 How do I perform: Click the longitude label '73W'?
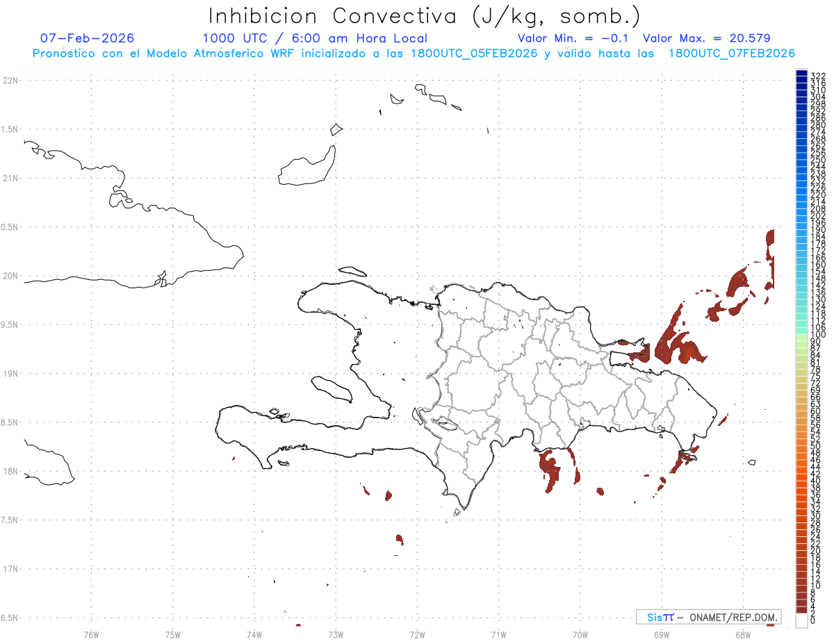click(x=336, y=634)
